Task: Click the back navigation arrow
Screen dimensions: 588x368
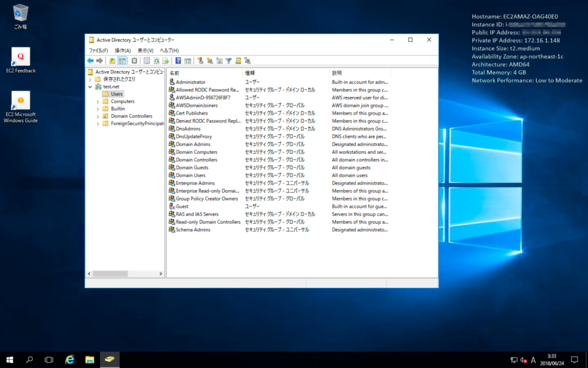Action: [x=89, y=61]
